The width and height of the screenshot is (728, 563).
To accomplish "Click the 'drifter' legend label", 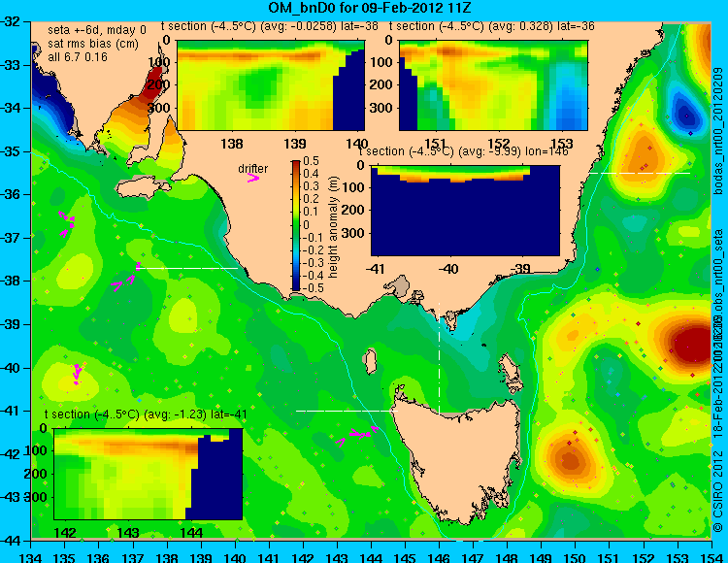I will pyautogui.click(x=252, y=169).
